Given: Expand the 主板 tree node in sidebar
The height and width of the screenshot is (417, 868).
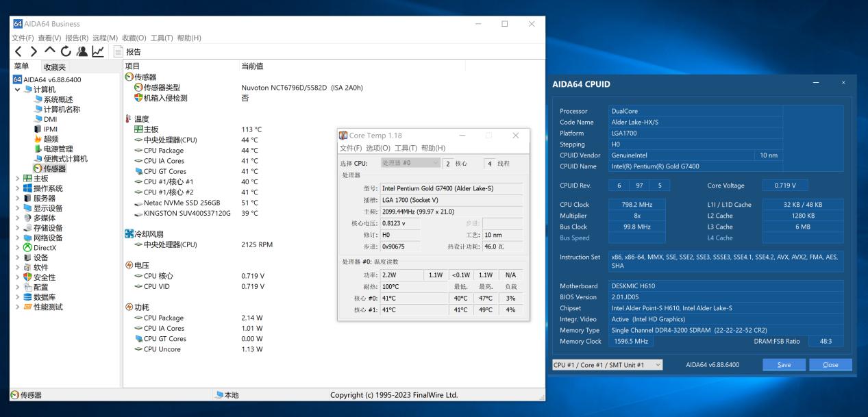Looking at the screenshot, I should coord(18,178).
